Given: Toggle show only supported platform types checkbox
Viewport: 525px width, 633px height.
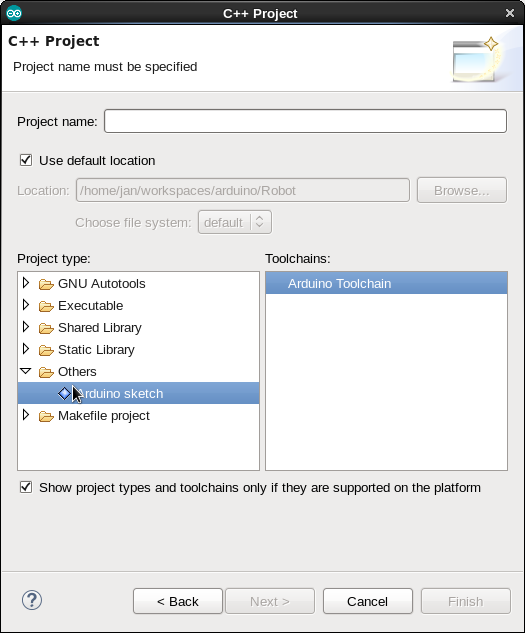Looking at the screenshot, I should click(26, 487).
